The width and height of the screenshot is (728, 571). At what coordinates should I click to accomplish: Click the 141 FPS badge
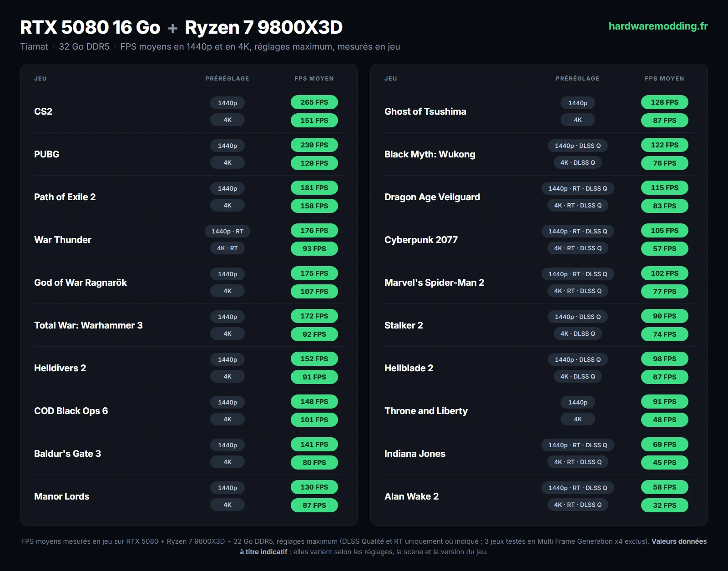pyautogui.click(x=314, y=445)
